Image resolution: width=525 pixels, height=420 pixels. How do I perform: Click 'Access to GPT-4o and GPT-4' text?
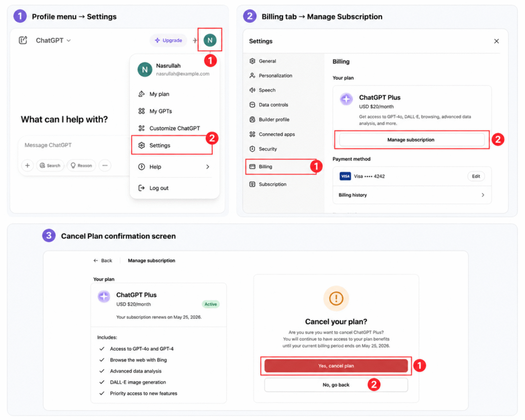pos(142,349)
